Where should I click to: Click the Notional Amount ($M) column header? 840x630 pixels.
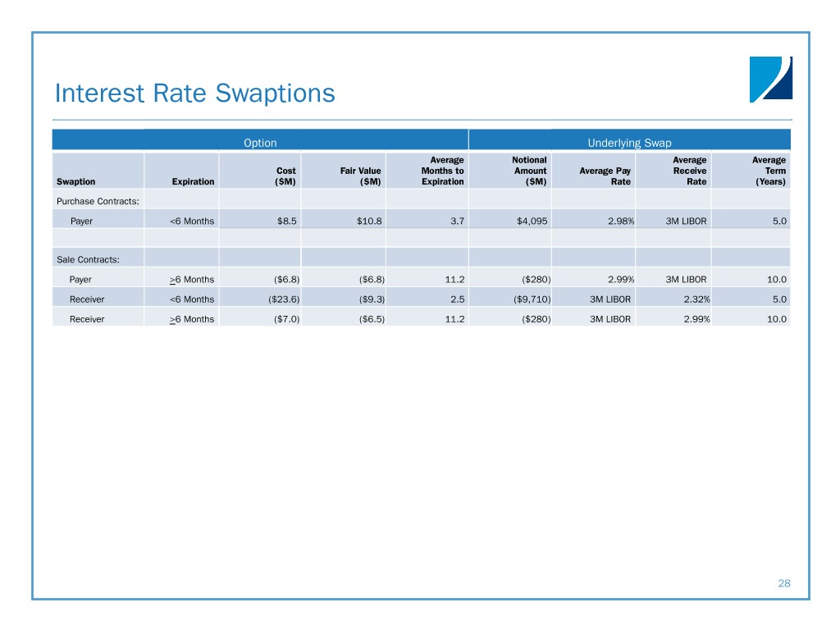point(529,171)
